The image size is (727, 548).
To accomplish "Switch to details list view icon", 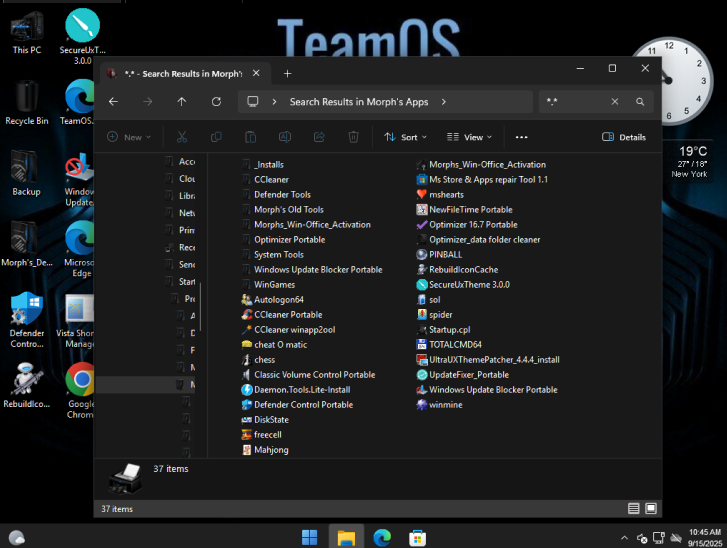I will coord(633,509).
